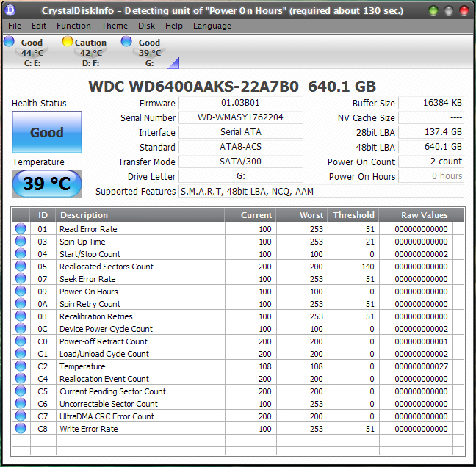Click the green minimize window button
This screenshot has height=467, width=476.
pyautogui.click(x=433, y=10)
